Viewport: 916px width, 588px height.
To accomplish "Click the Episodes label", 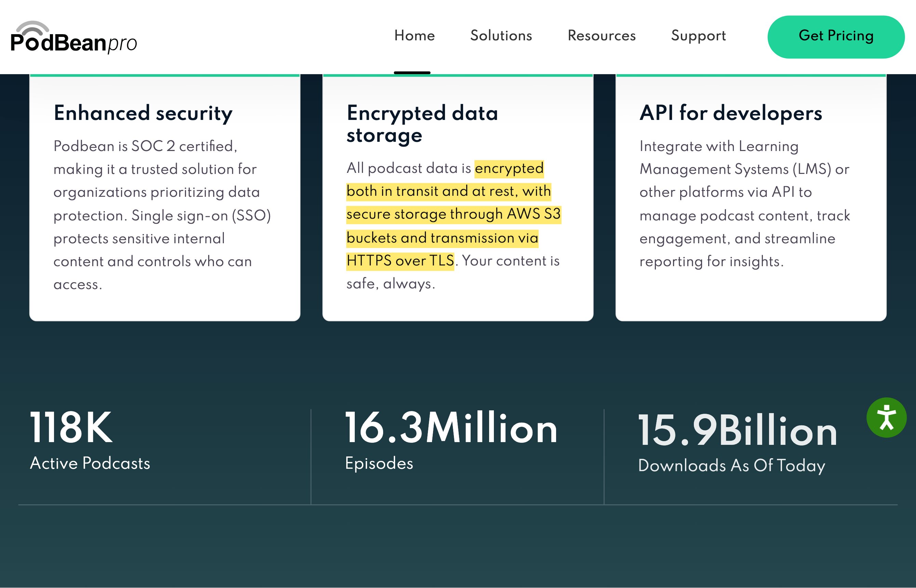I will click(379, 464).
